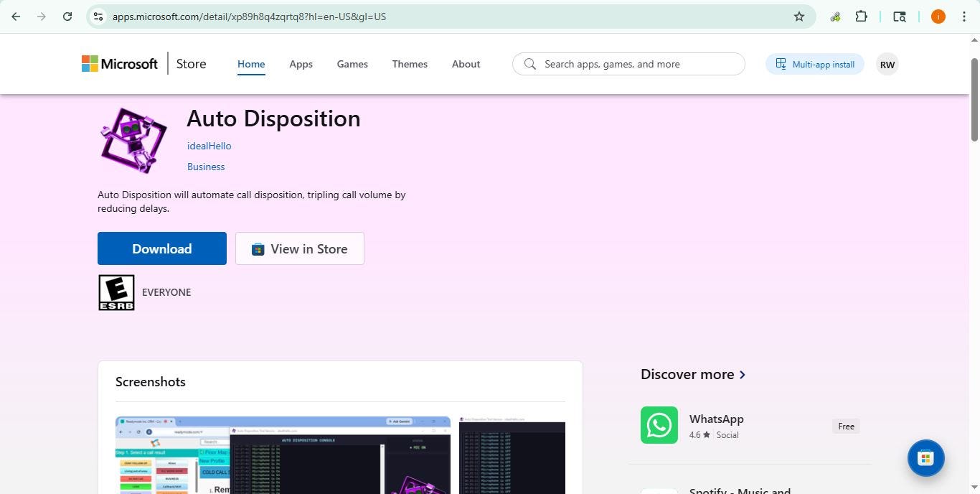Open the Chrome profile avatar
Viewport: 980px width, 494px height.
click(x=938, y=17)
